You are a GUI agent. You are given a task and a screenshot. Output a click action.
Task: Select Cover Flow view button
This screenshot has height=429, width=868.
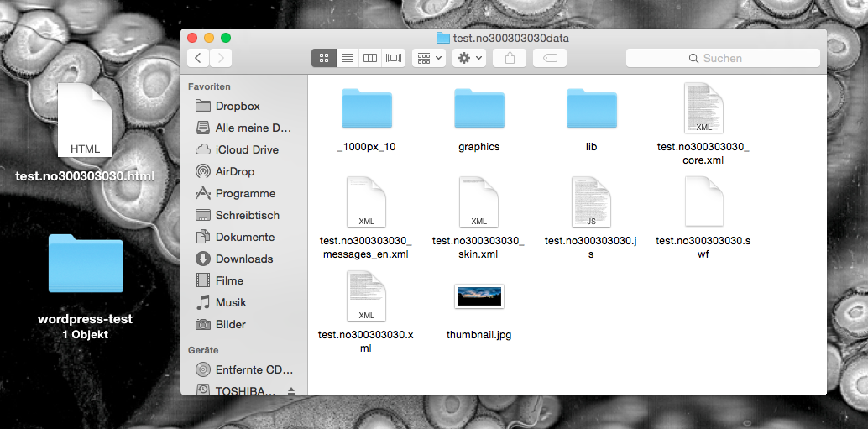pyautogui.click(x=393, y=58)
